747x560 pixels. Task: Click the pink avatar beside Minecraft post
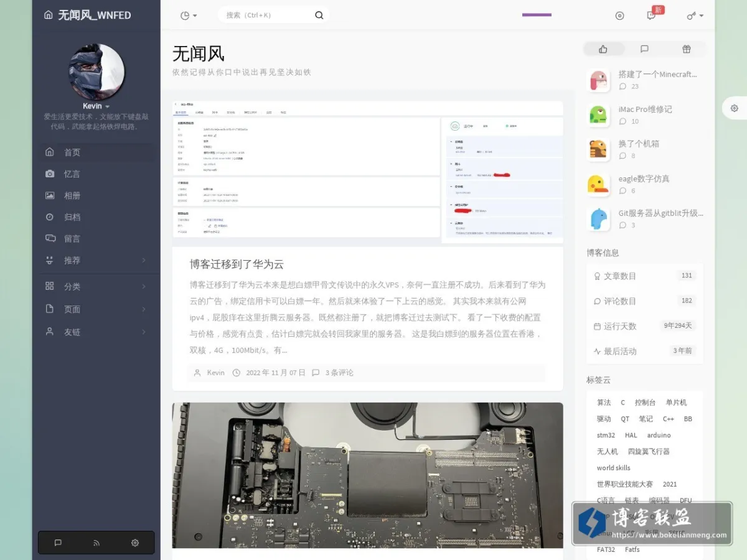598,80
